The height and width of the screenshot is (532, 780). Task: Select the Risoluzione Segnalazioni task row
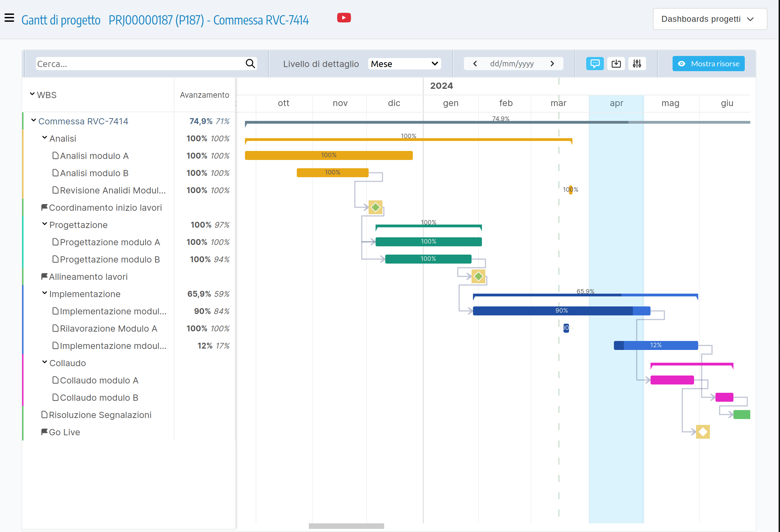click(100, 415)
